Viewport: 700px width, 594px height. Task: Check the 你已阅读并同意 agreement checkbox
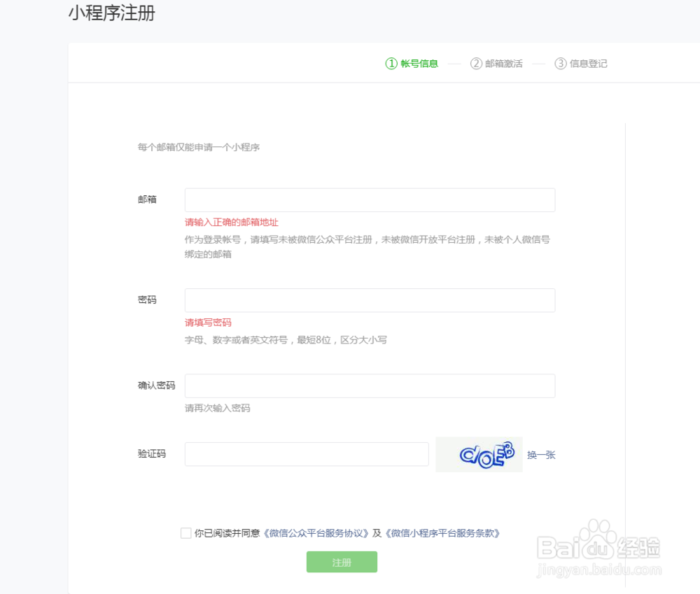pos(185,533)
